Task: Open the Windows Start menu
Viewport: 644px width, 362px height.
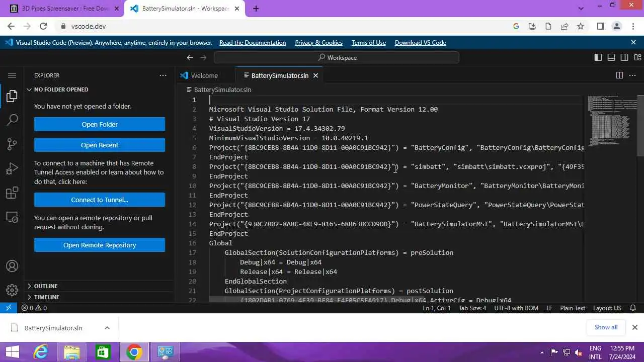Action: [x=12, y=352]
